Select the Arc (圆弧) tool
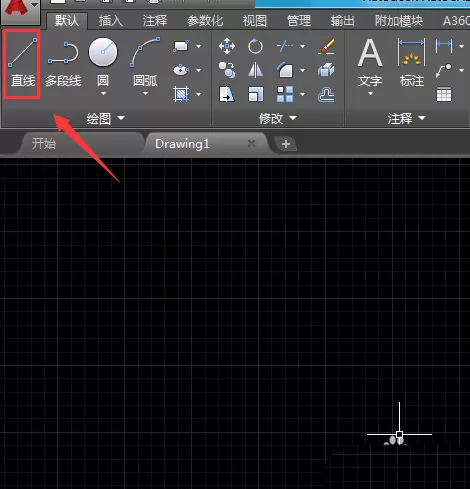Screen dimensions: 470x489 pos(145,62)
